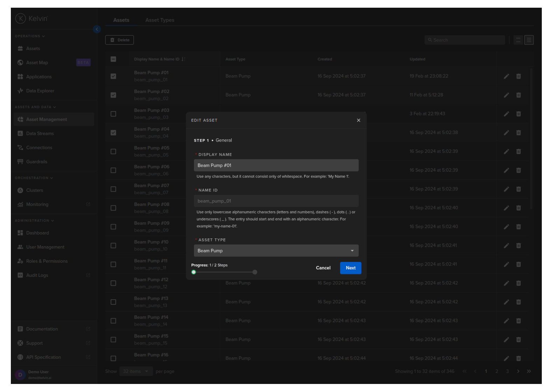Open Asset Map from the sidebar
The height and width of the screenshot is (392, 553).
37,63
